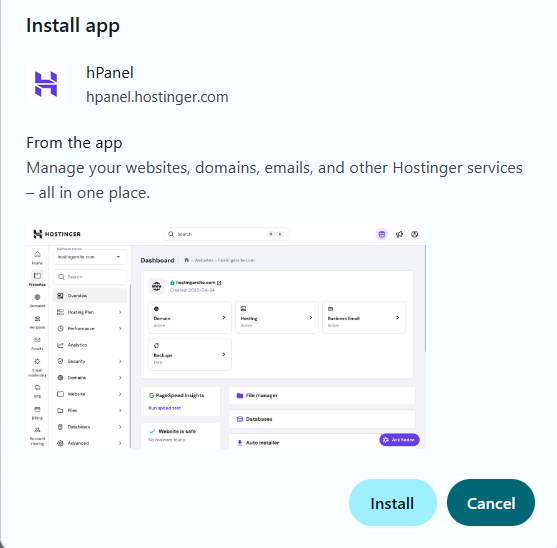Image resolution: width=557 pixels, height=548 pixels.
Task: Click the "Install app" dialog heading
Action: (x=73, y=26)
